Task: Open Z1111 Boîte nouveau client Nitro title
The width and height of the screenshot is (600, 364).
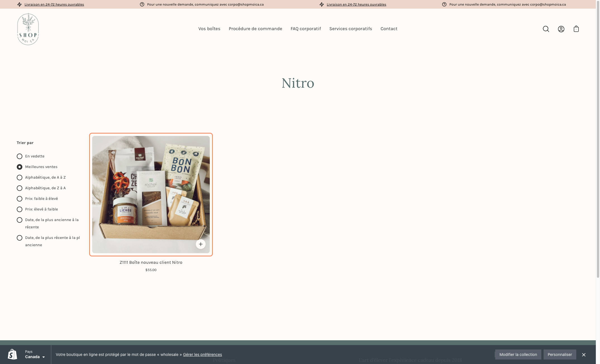Action: (151, 262)
